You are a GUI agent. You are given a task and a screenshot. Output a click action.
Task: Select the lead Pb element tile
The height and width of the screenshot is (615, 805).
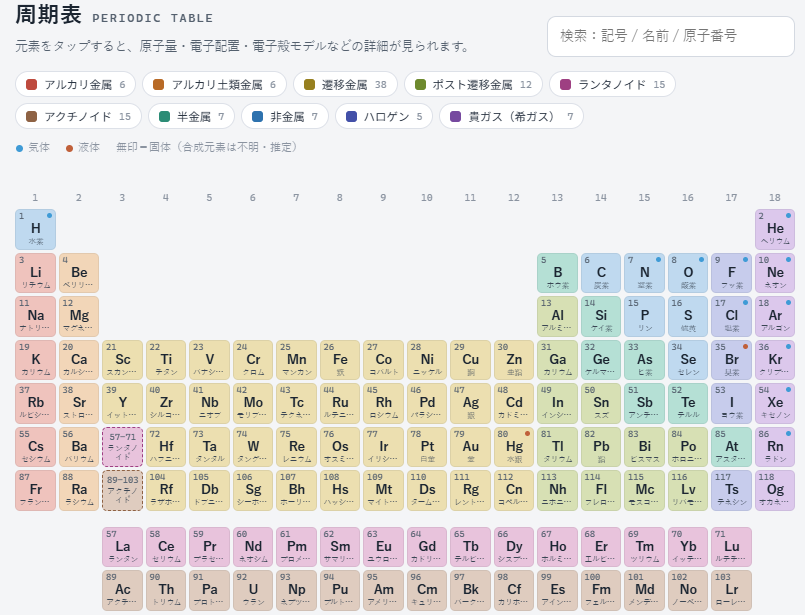pos(601,447)
